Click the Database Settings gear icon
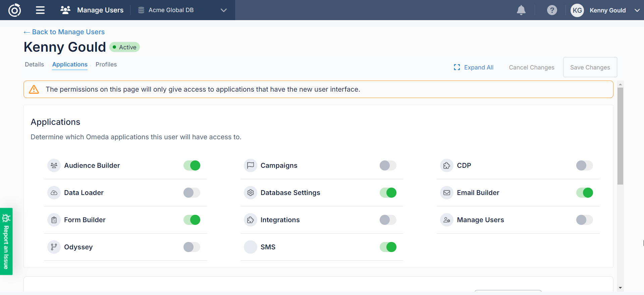 pos(250,193)
